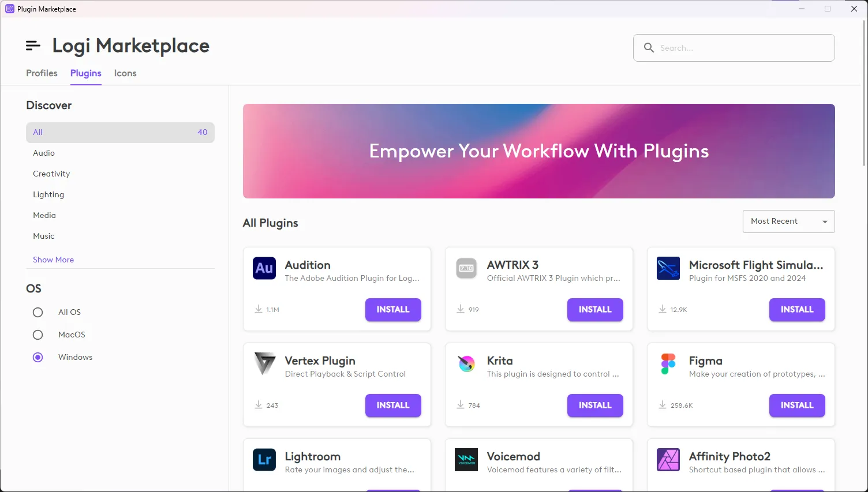Click the Figma plugin icon
Screen dimensions: 868x492
click(668, 364)
